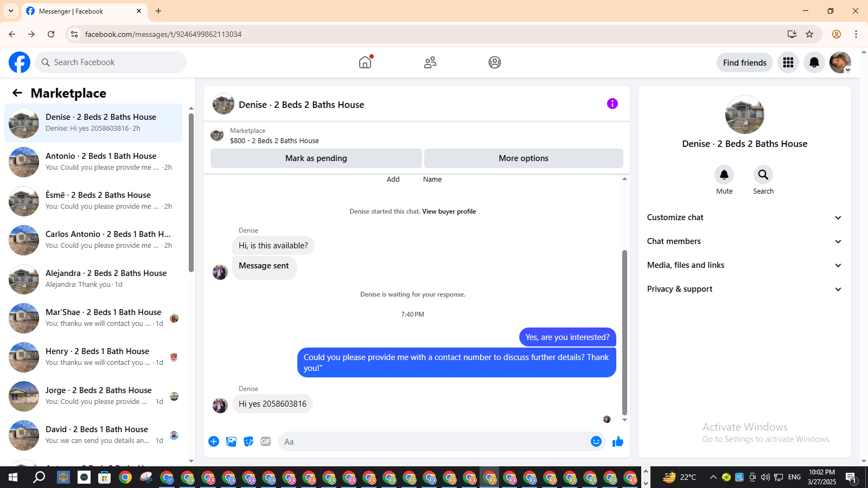
Task: Expand Media, files and links section
Action: (x=744, y=265)
